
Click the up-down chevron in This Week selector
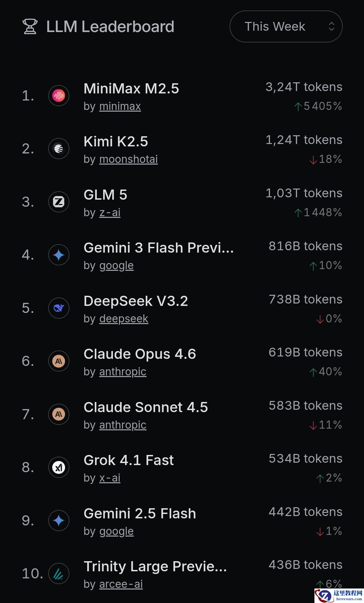click(332, 27)
